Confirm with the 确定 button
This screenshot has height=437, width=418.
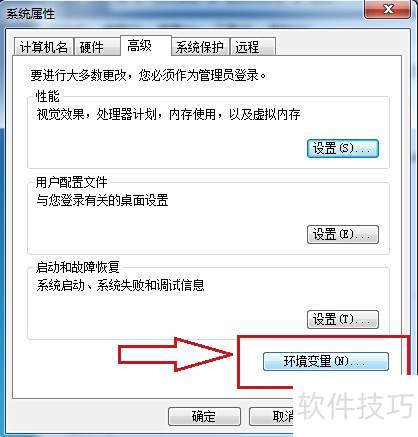tap(204, 416)
